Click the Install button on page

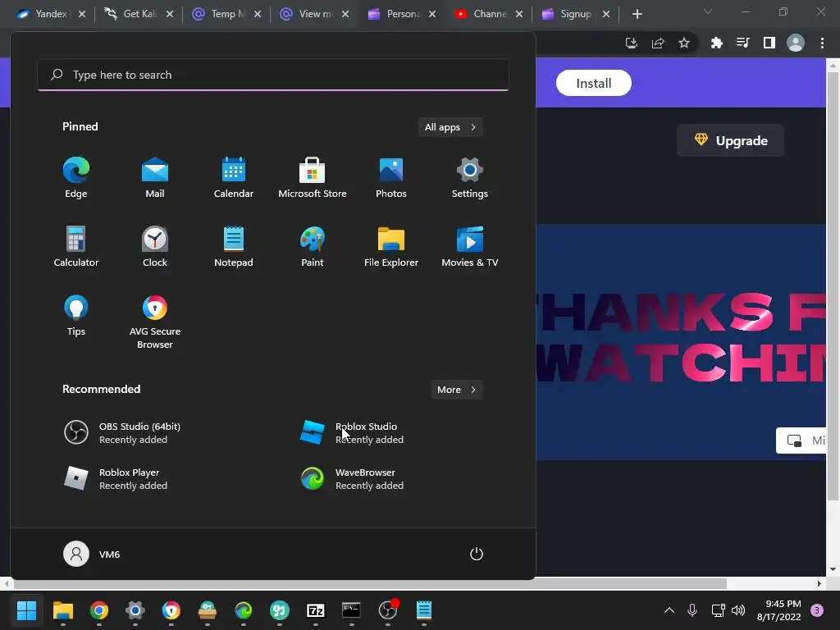pos(594,83)
